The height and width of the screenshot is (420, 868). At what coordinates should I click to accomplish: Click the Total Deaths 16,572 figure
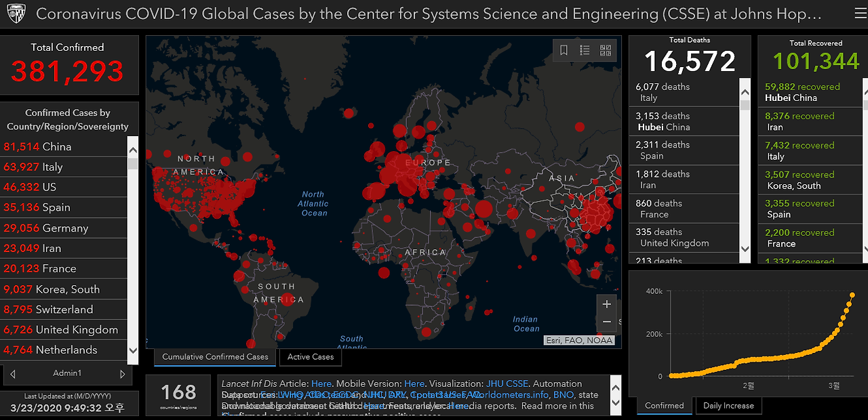coord(690,62)
